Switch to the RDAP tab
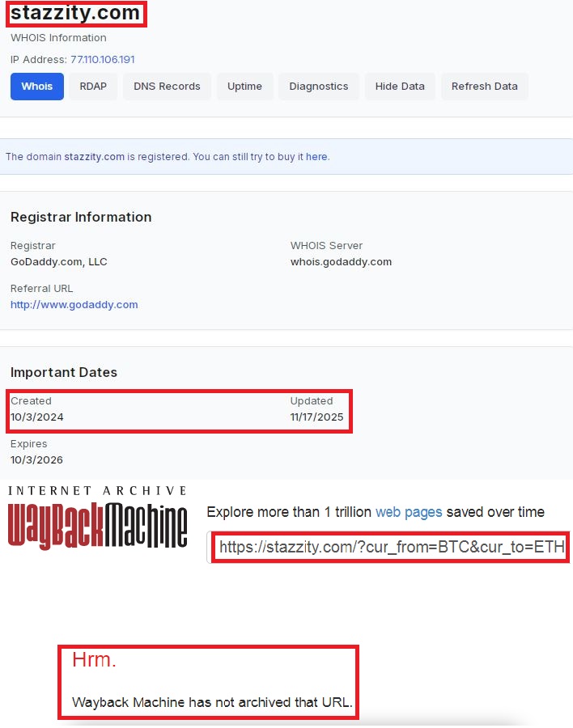This screenshot has width=573, height=728. point(93,87)
